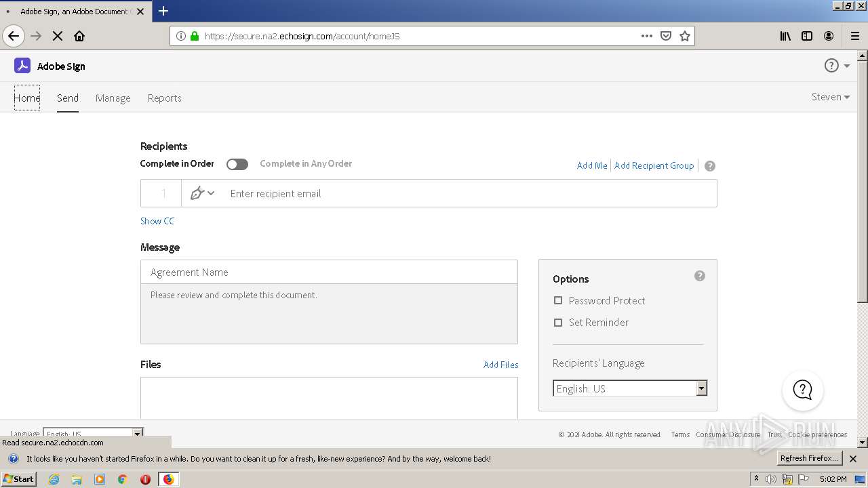Open the Terms footer link

pos(680,434)
